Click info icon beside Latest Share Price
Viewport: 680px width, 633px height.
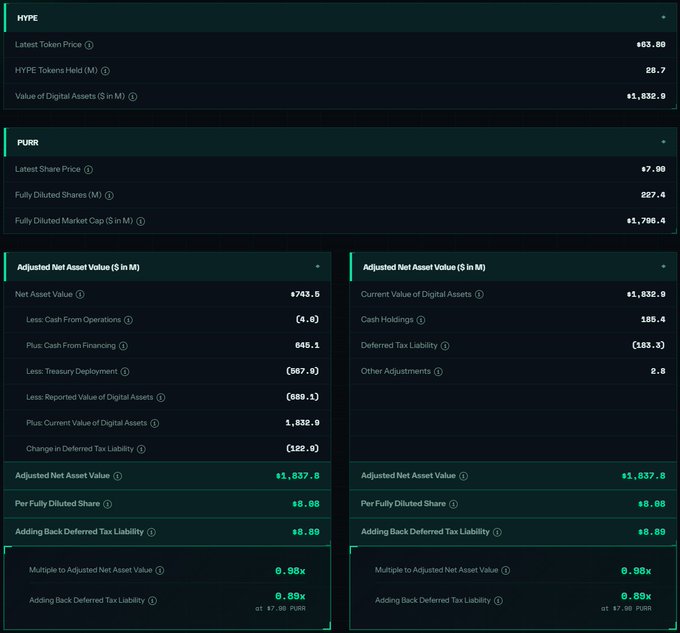pos(88,170)
